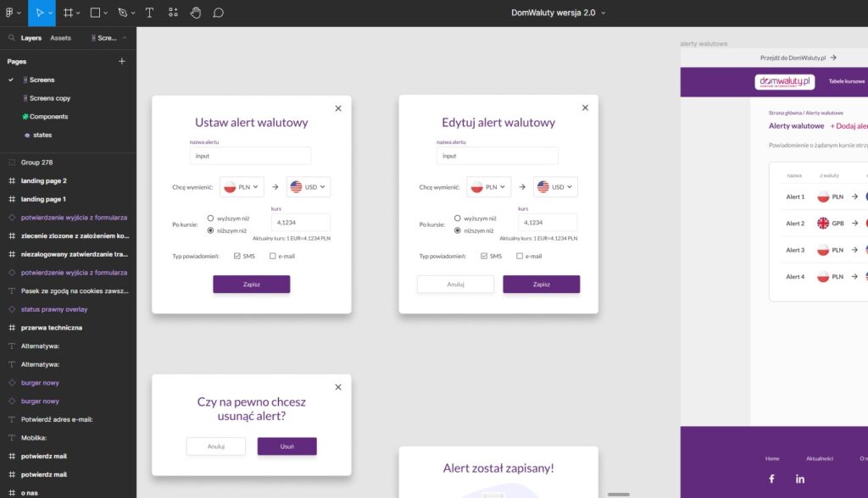868x498 pixels.
Task: Open the Figma main menu icon
Action: point(11,13)
